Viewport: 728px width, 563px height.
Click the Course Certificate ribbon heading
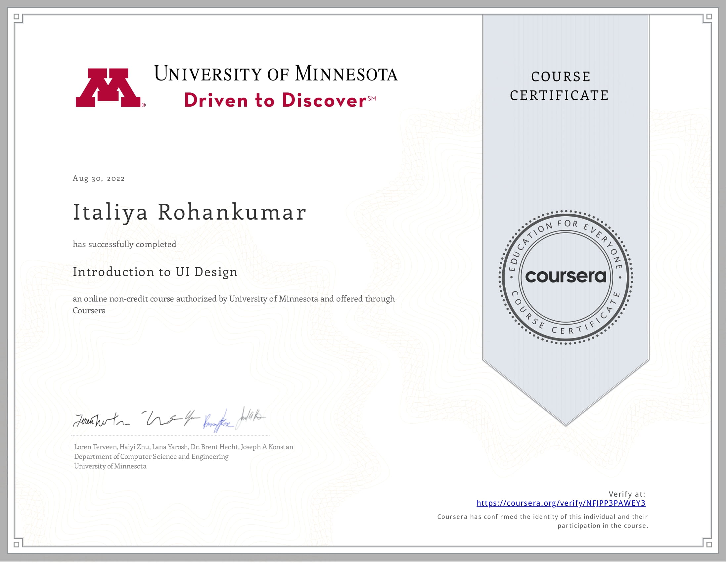[x=560, y=86]
